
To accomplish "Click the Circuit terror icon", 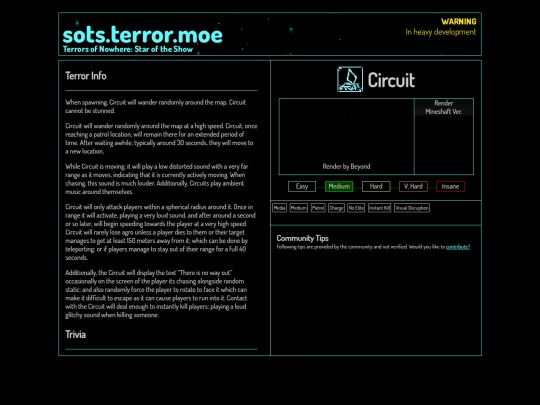I will [x=350, y=79].
